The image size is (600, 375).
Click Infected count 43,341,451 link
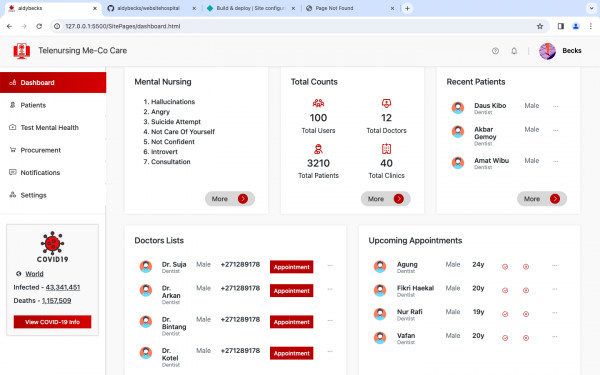[63, 287]
